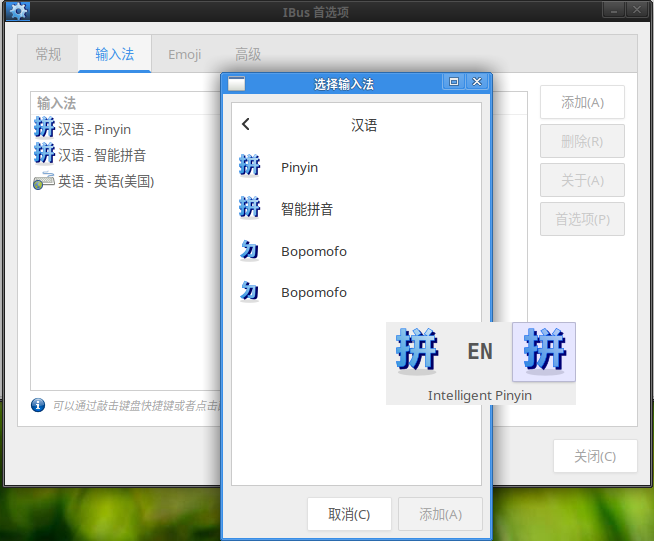The width and height of the screenshot is (654, 541).
Task: Click the 关闭(C) button
Action: (x=595, y=456)
